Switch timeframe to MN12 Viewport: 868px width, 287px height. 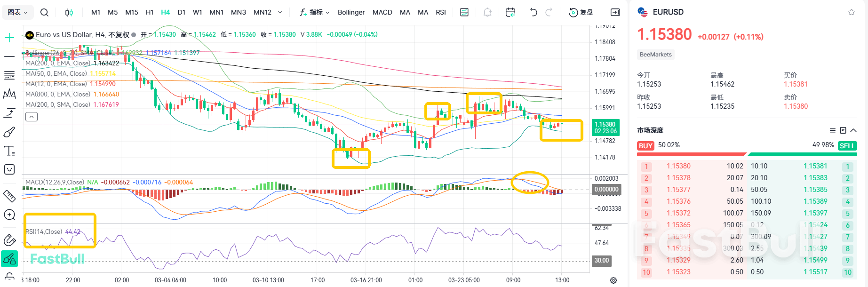[x=263, y=12]
